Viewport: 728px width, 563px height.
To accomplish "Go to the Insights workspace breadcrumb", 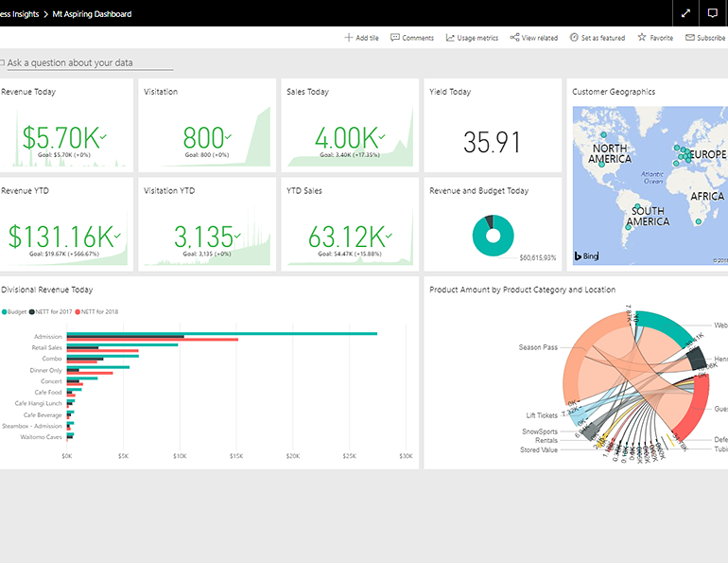I will [20, 14].
